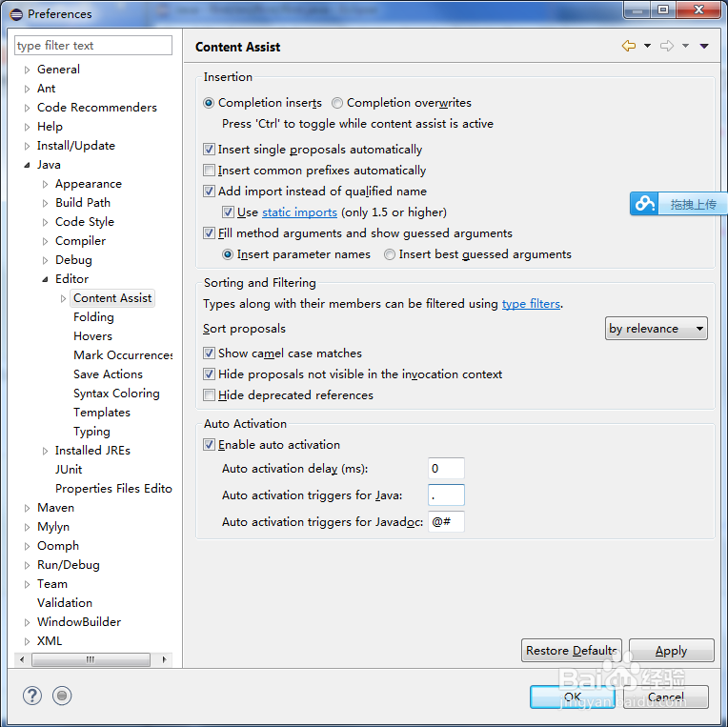Click the record preferences circular icon
728x727 pixels.
pos(62,696)
